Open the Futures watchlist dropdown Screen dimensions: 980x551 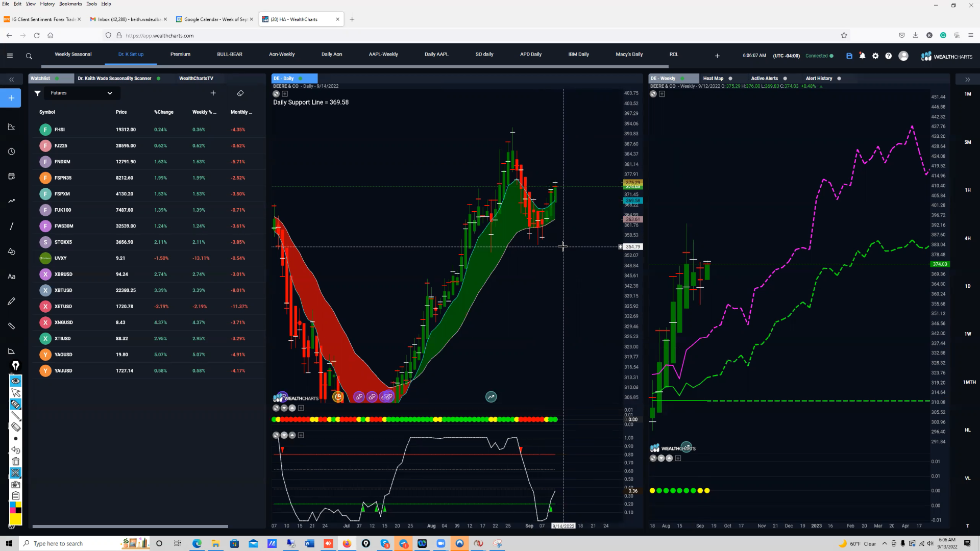click(x=82, y=93)
